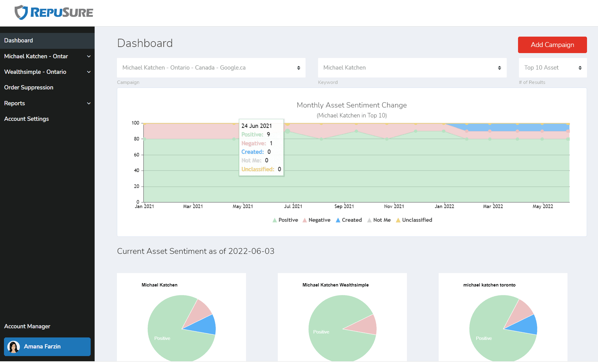Click the pink Negative slice in Wealthsimple pie
This screenshot has height=364, width=598.
[366, 326]
